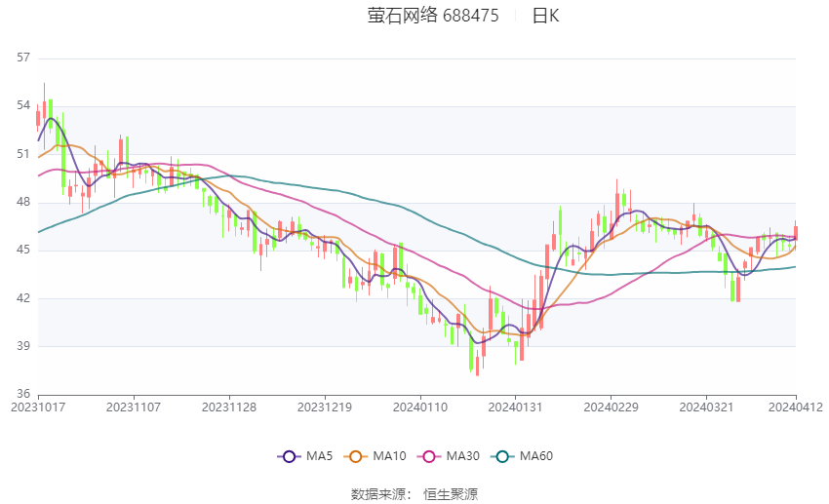This screenshot has height=504, width=829.
Task: Click the chart title 萤石网络 688475
Action: [433, 16]
